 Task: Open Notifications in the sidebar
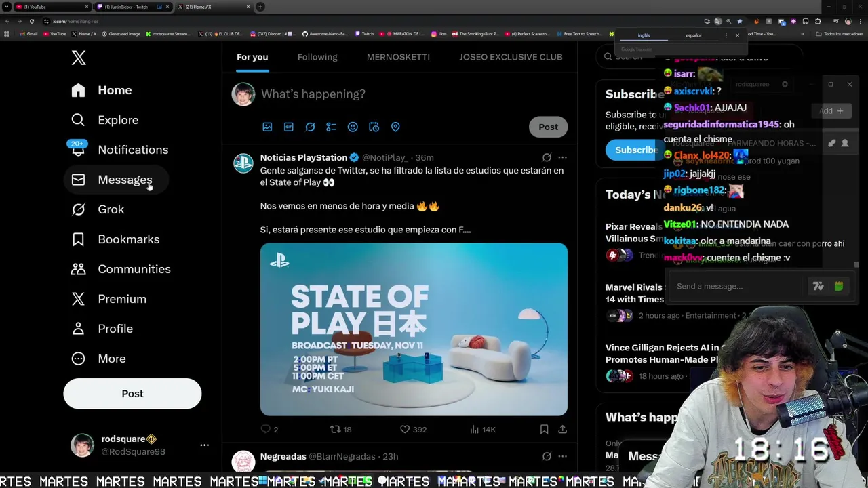120,150
